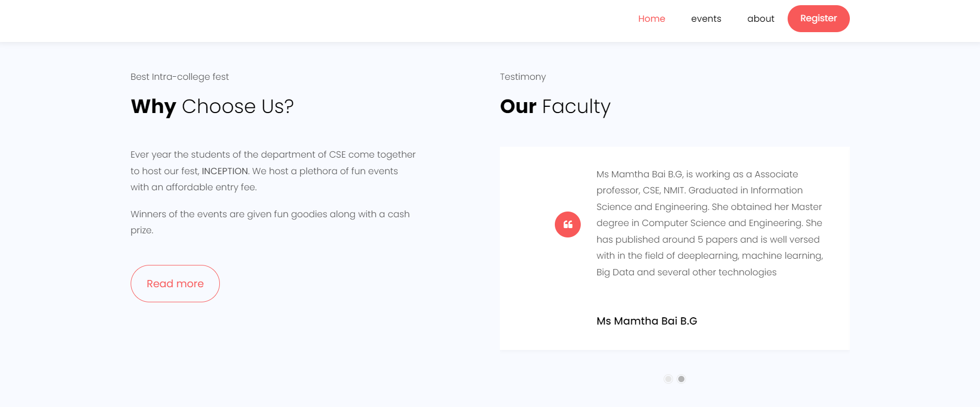The image size is (980, 407).
Task: Advance the testimonial slider using the darker dot
Action: [x=681, y=379]
